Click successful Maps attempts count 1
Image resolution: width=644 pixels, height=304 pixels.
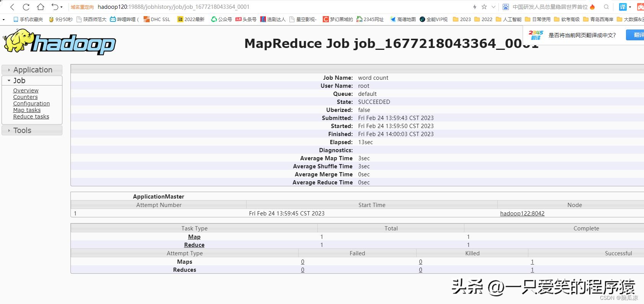click(x=532, y=262)
